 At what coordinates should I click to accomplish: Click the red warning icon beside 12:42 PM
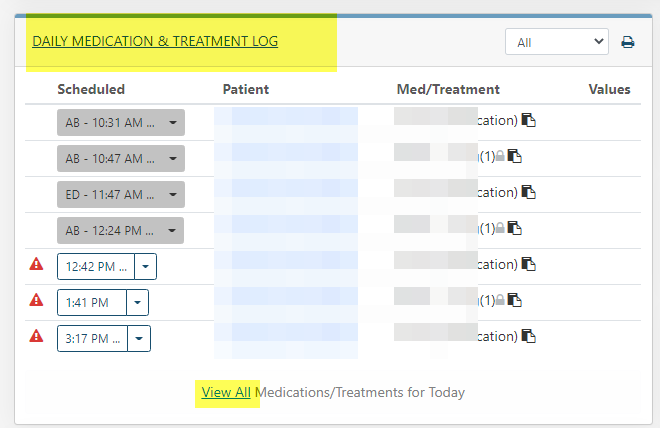[37, 265]
